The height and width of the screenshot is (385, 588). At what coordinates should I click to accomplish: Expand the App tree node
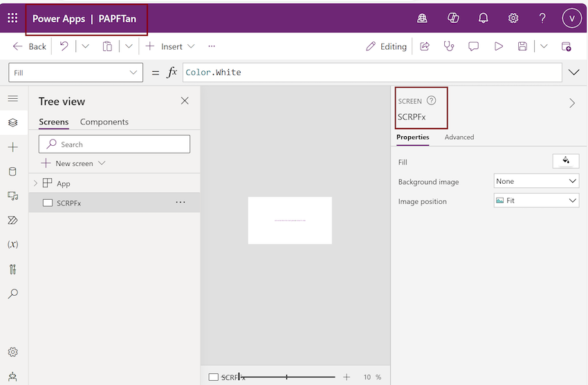[x=35, y=183]
